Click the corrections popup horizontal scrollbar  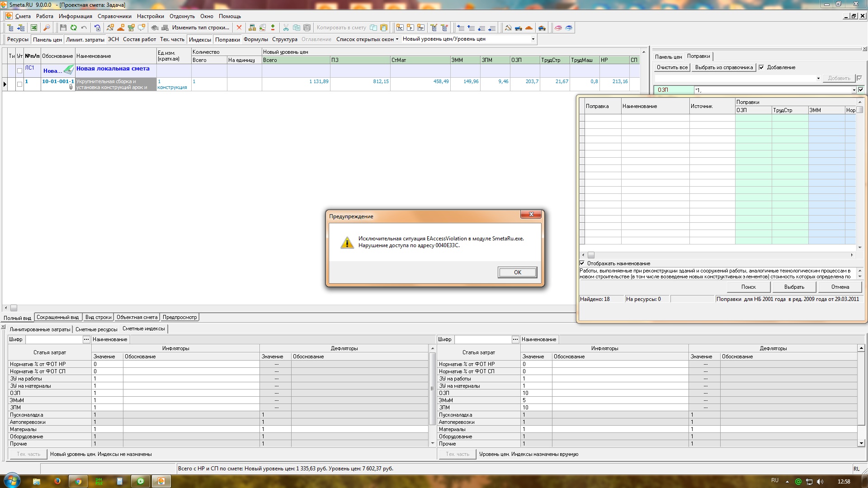717,255
